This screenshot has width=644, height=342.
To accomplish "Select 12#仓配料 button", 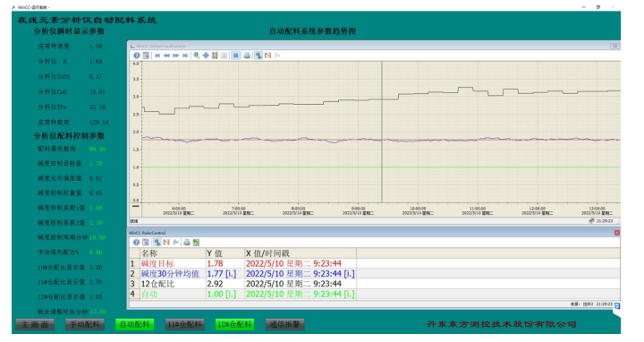I will tap(235, 325).
